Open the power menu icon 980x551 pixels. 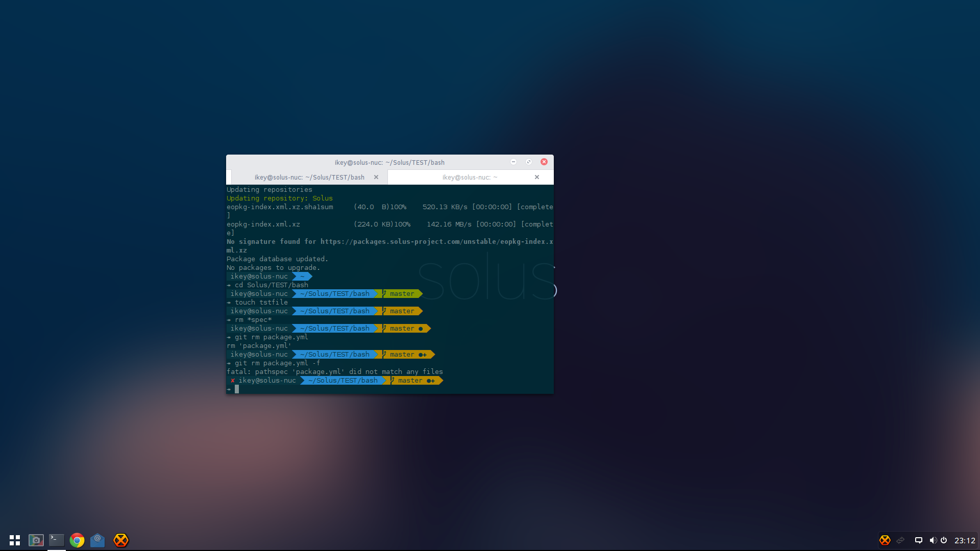(944, 540)
